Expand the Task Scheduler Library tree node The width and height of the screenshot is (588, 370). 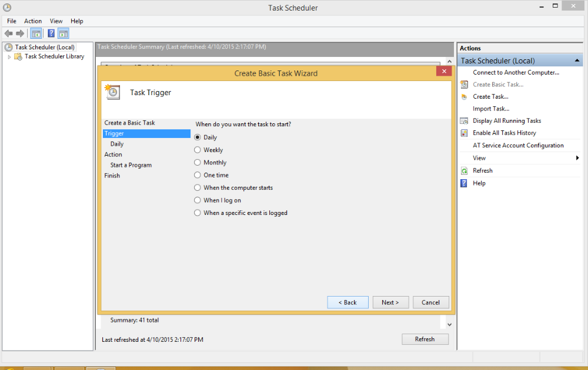9,57
